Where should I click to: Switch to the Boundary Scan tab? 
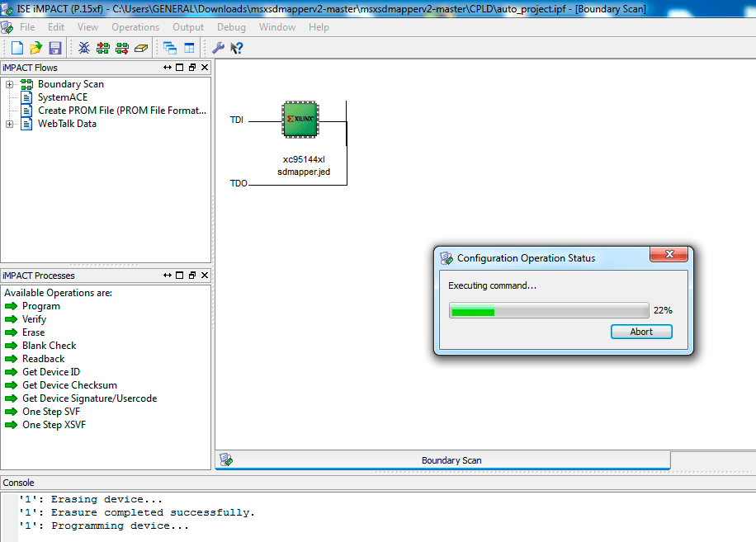(x=451, y=460)
